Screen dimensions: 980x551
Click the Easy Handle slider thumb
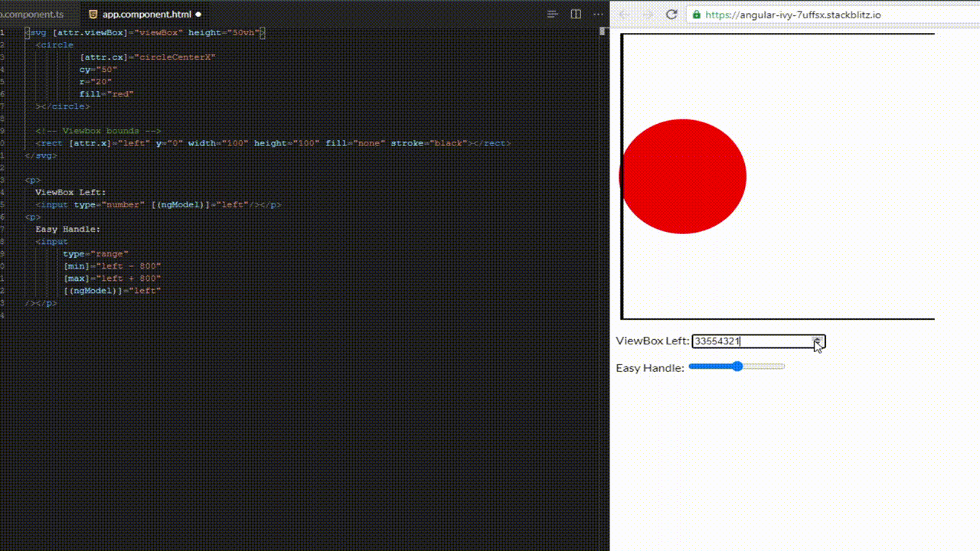[737, 367]
